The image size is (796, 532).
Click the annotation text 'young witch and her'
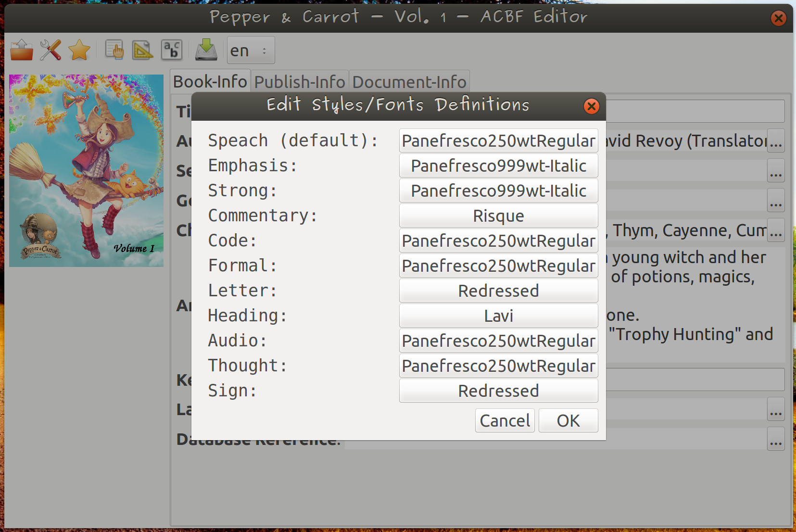689,257
